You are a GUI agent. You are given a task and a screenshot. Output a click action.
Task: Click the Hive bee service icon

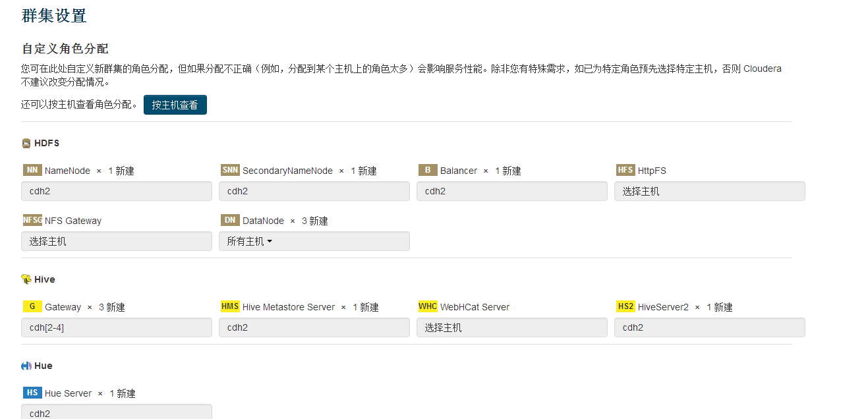tap(26, 279)
